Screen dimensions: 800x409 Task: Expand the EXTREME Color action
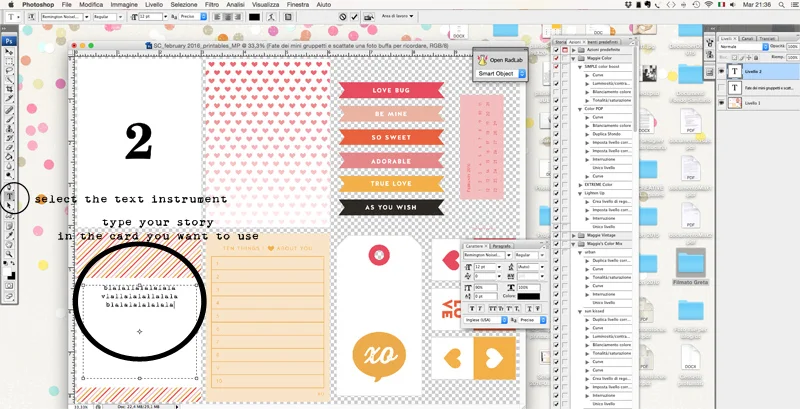pos(580,185)
